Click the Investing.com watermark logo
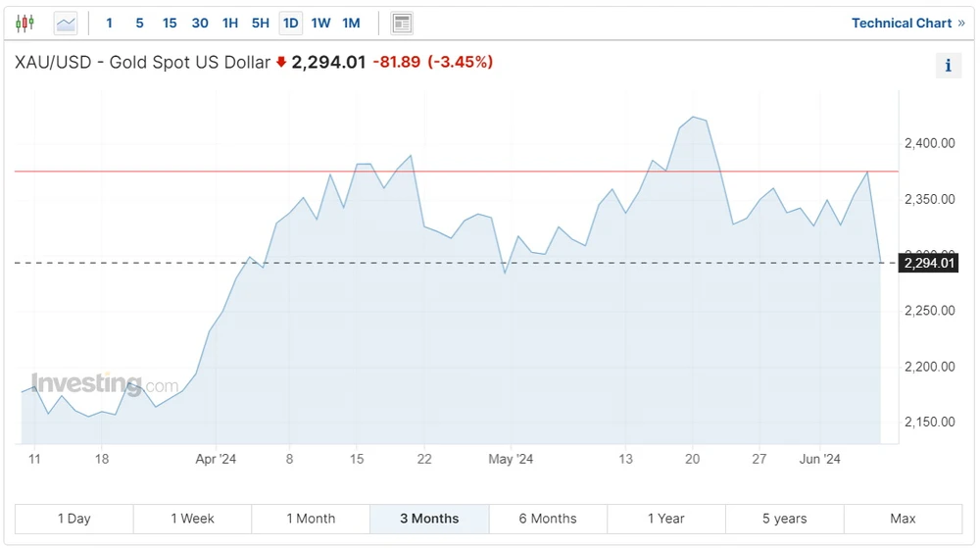This screenshot has width=980, height=548. tap(104, 383)
